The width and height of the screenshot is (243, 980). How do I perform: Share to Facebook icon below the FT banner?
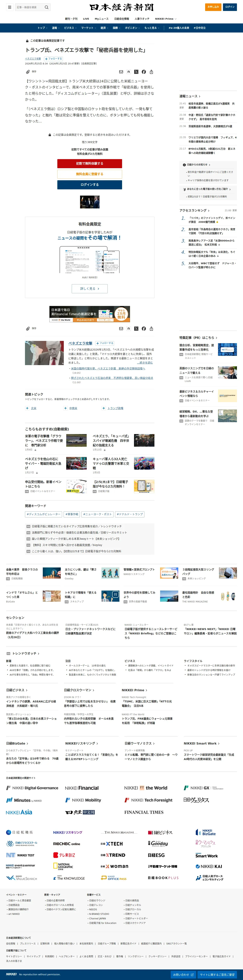(x=144, y=328)
